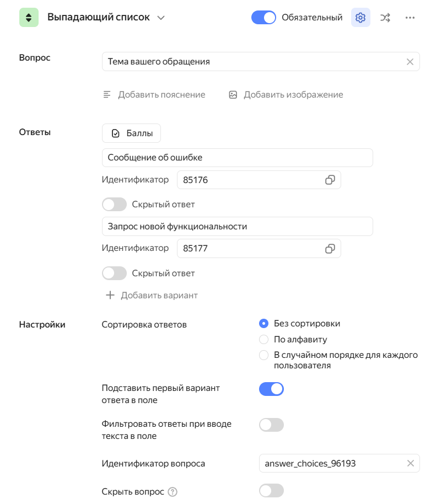The height and width of the screenshot is (504, 436).
Task: Copy identifier 85176 with the copy icon
Action: [x=330, y=180]
